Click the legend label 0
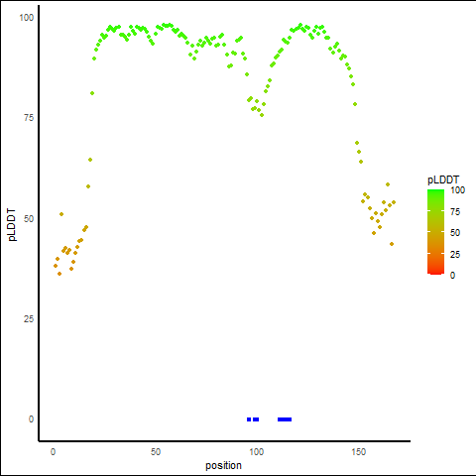Image resolution: width=476 pixels, height=476 pixels. tap(452, 276)
